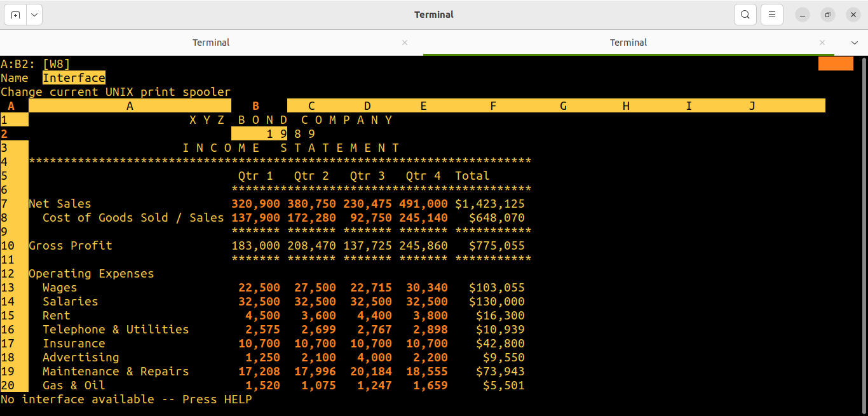Viewport: 868px width, 416px height.
Task: Click the Insurance row label
Action: [74, 344]
